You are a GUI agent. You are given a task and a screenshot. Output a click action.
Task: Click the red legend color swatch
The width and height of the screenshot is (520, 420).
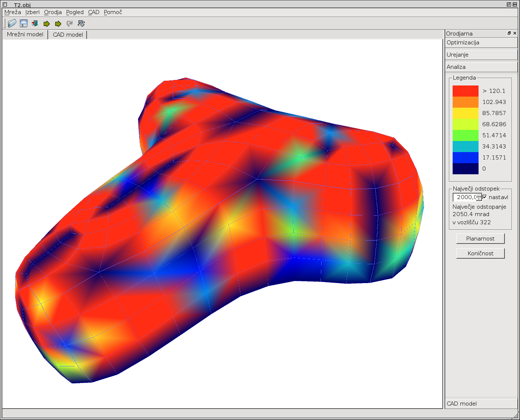tap(465, 91)
